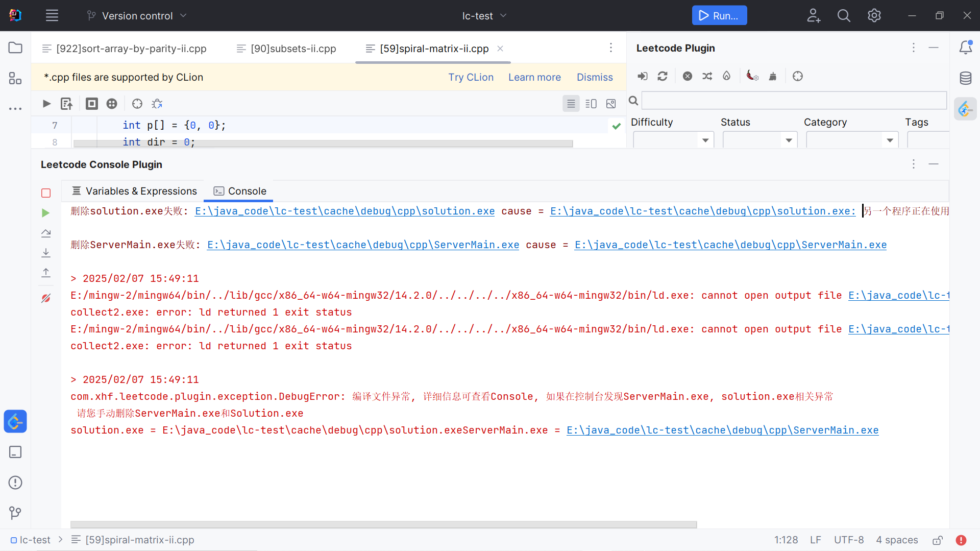This screenshot has width=980, height=551.
Task: Expand the lc-test project dropdown
Action: click(484, 16)
